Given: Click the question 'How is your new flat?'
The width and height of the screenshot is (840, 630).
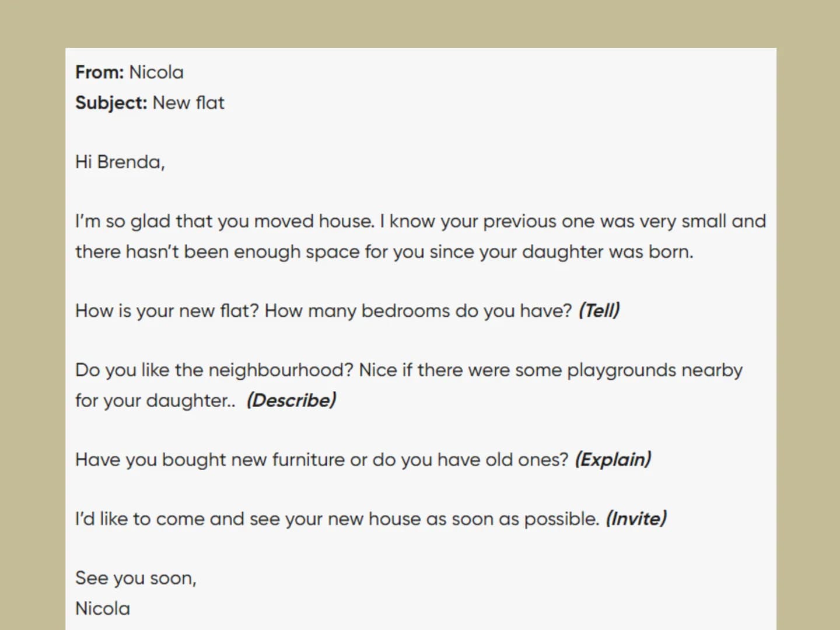Looking at the screenshot, I should [167, 311].
